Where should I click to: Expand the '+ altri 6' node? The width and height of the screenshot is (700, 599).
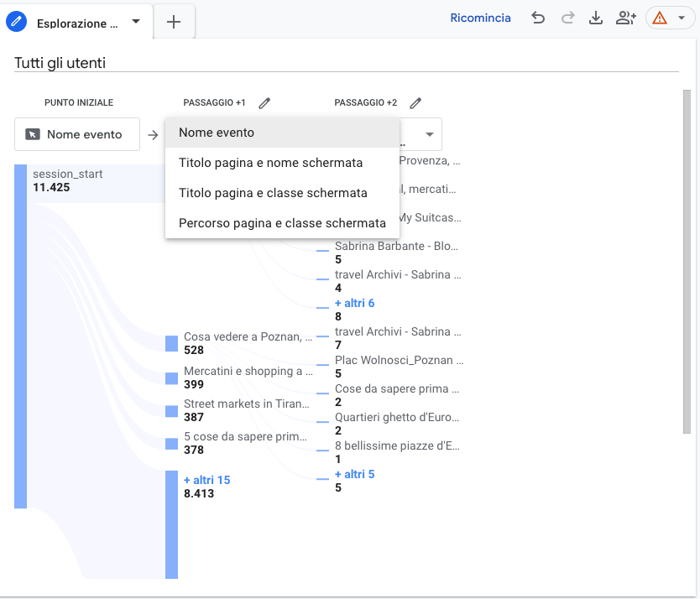[x=354, y=303]
